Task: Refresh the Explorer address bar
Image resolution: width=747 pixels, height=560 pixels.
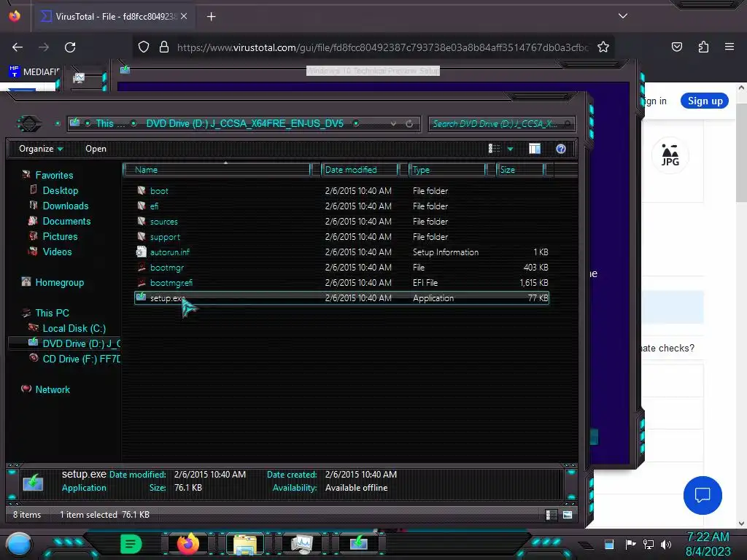Action: click(409, 124)
